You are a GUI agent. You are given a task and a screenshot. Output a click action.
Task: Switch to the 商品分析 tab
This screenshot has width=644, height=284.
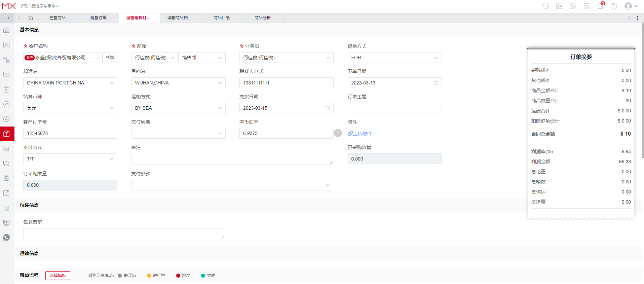(x=262, y=18)
